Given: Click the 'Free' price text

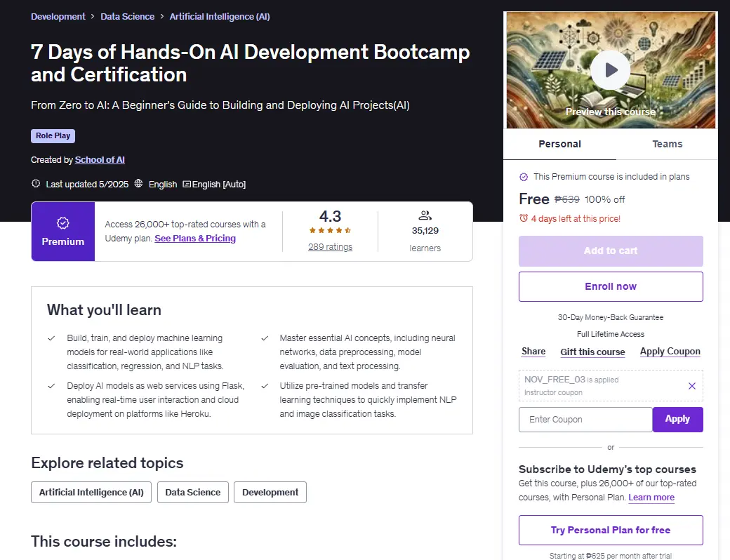Looking at the screenshot, I should tap(534, 199).
